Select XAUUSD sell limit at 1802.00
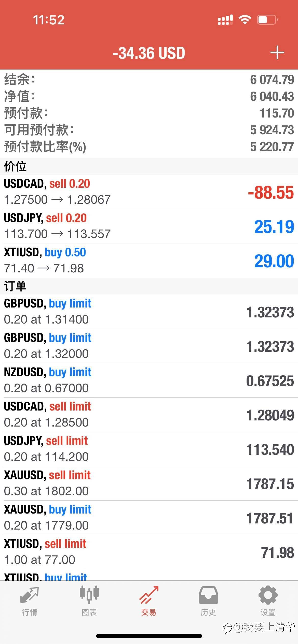298x644 pixels. coord(149,483)
